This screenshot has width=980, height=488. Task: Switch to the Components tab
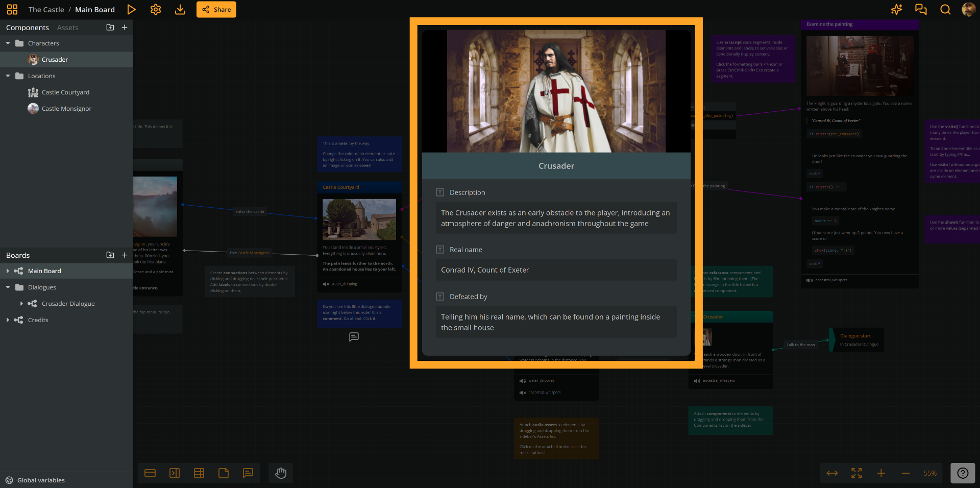[x=28, y=28]
